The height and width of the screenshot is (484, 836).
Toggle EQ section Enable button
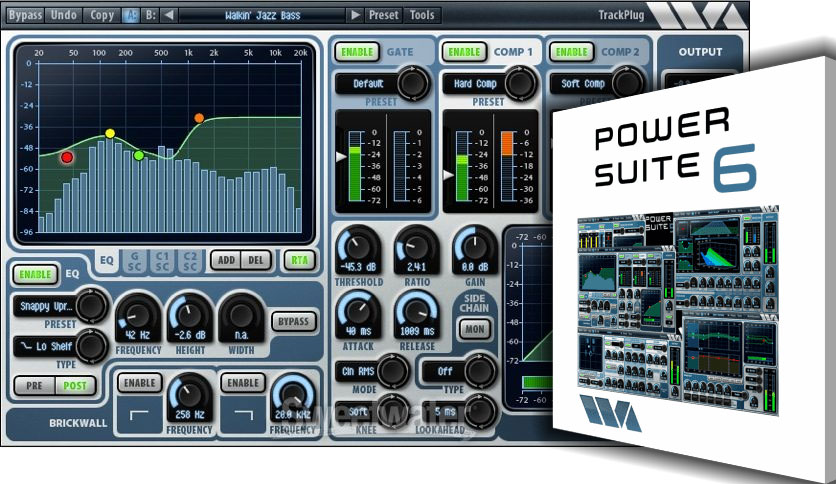tap(35, 275)
